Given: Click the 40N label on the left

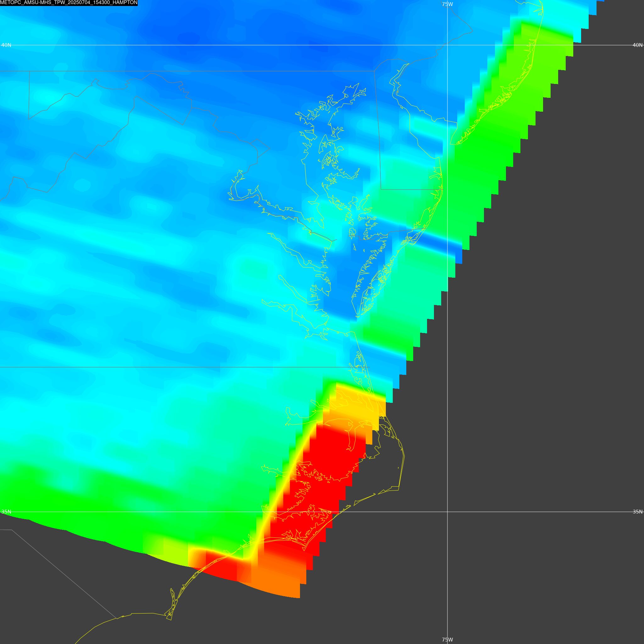Looking at the screenshot, I should 6,45.
